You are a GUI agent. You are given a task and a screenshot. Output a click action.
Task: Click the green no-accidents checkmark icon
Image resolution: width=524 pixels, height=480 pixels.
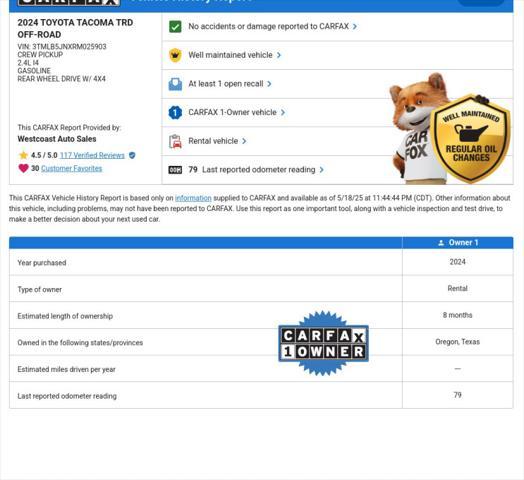click(175, 26)
